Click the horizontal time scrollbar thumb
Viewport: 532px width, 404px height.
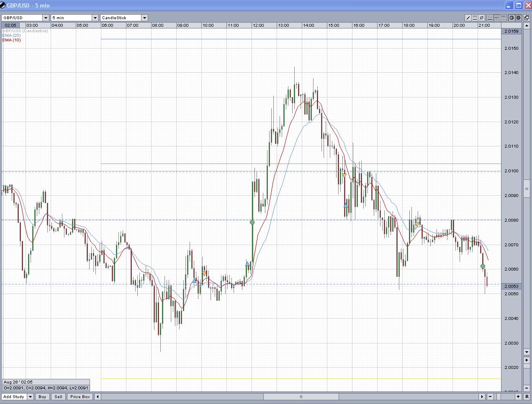(301, 396)
